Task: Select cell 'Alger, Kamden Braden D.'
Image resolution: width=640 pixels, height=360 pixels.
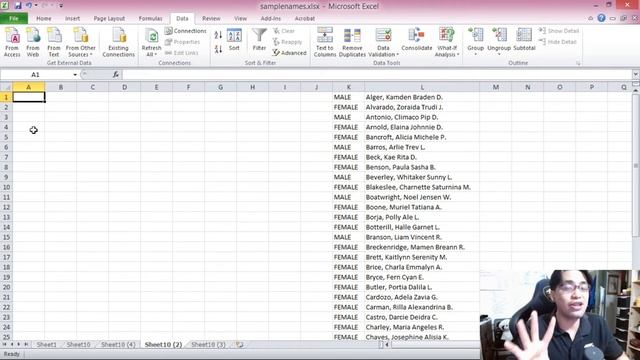Action: coord(422,97)
